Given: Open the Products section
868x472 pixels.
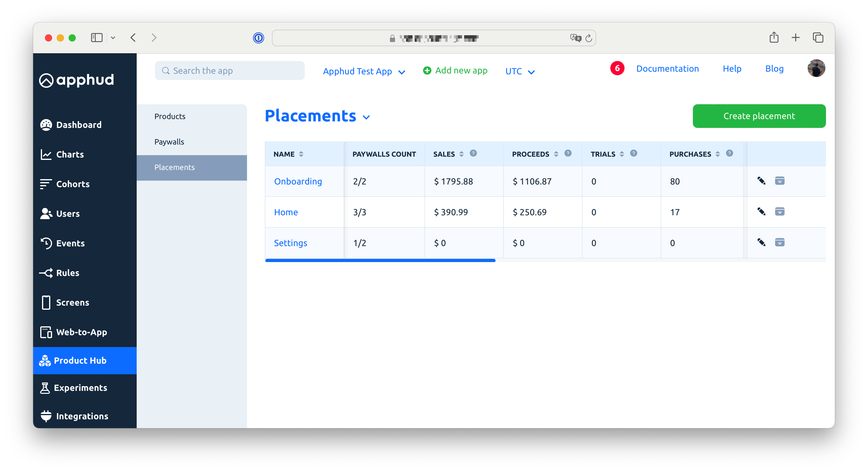Looking at the screenshot, I should pyautogui.click(x=170, y=116).
